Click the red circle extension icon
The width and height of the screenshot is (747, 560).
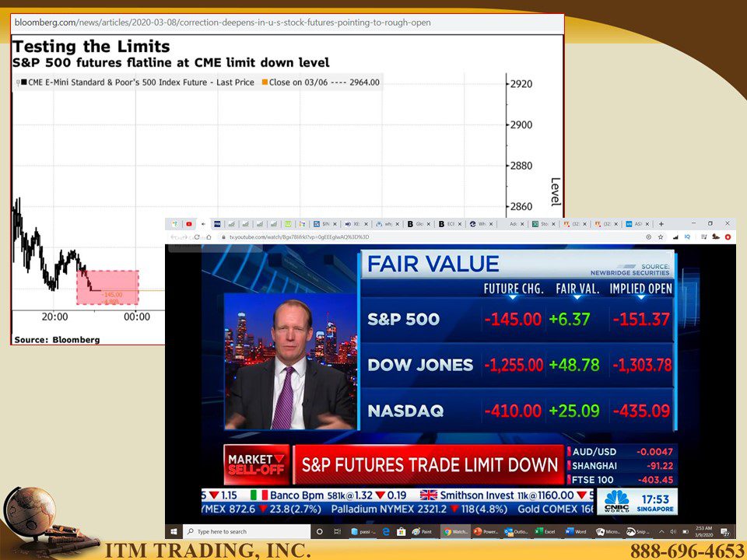728,236
